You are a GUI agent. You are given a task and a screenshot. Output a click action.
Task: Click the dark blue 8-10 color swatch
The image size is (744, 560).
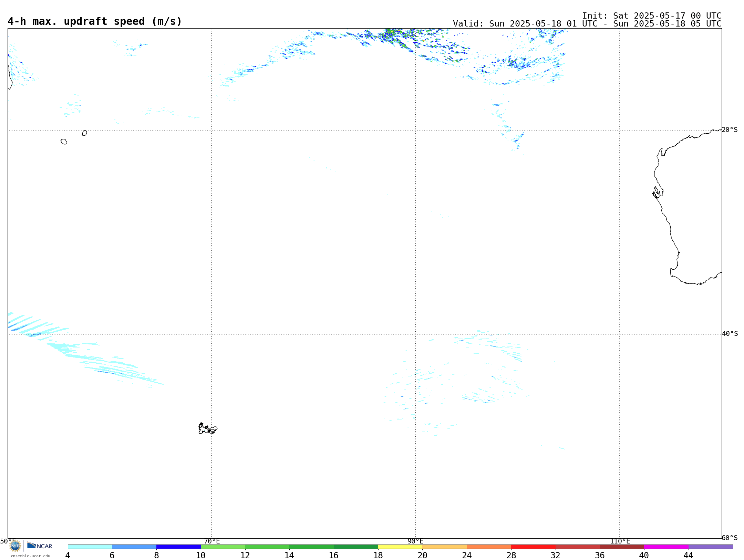[178, 547]
